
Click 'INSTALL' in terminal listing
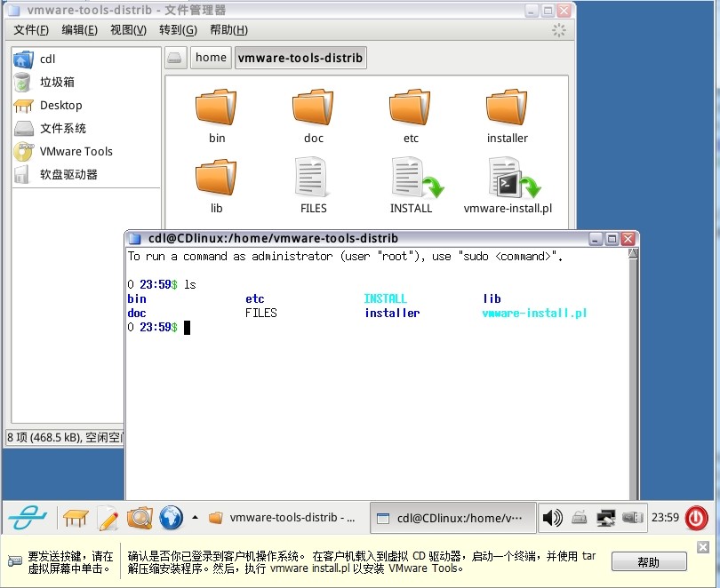385,299
